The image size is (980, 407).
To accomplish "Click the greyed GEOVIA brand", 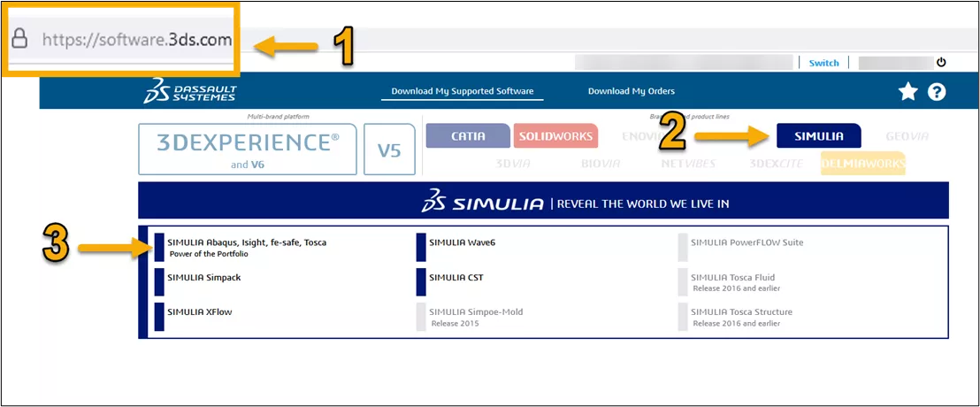I will coord(907,135).
